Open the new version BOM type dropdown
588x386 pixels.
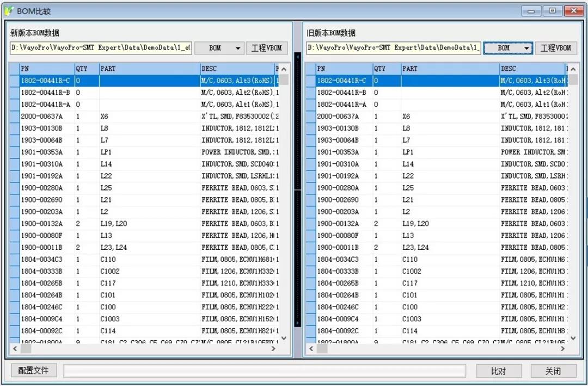click(x=238, y=48)
